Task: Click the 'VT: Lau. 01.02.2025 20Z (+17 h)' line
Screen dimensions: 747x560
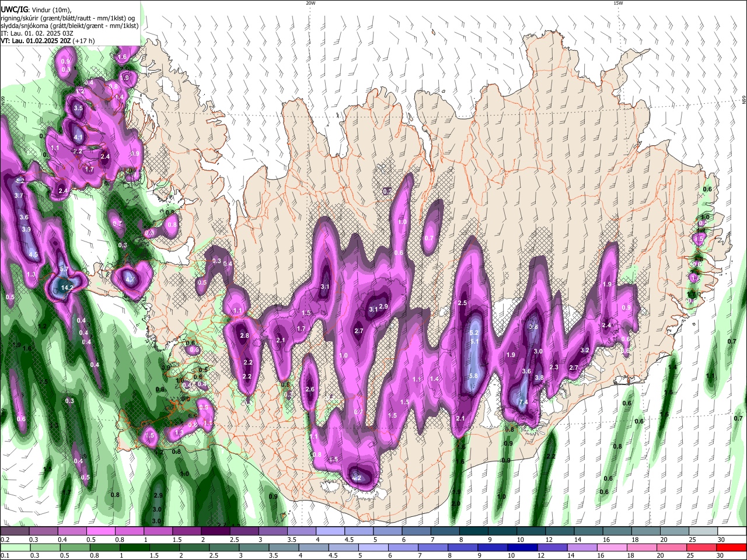Action: (48, 41)
